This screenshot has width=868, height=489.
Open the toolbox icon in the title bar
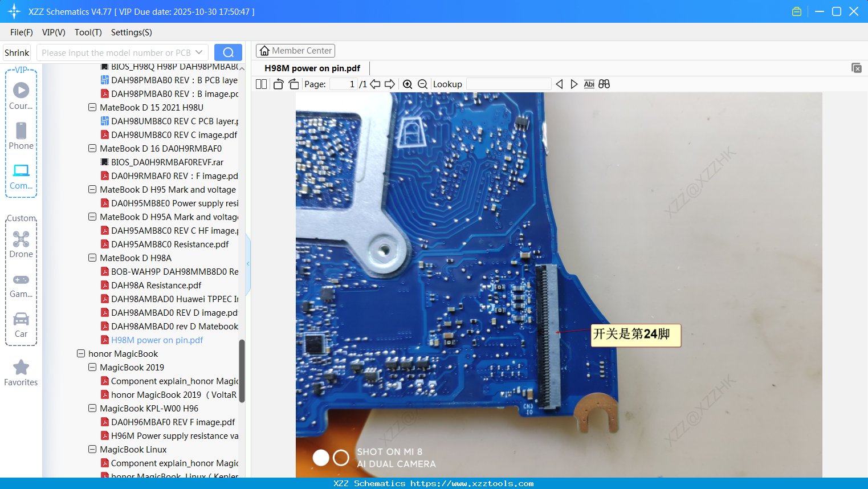click(797, 11)
